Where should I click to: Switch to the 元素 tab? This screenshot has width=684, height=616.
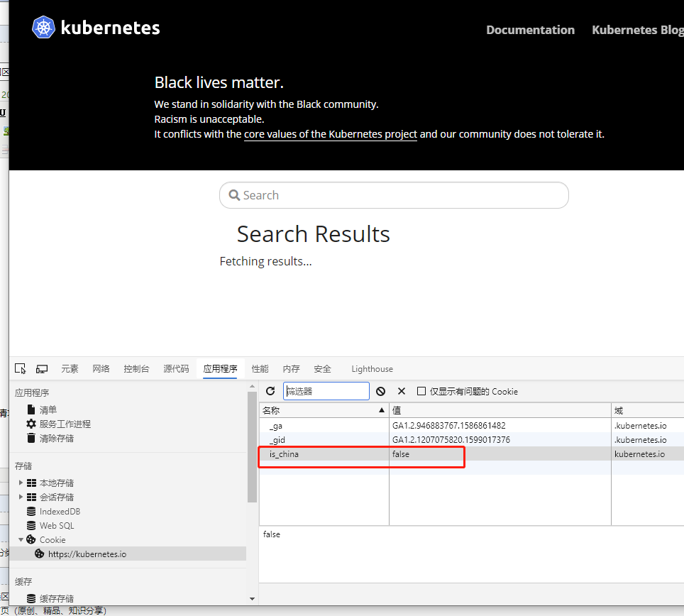click(70, 369)
